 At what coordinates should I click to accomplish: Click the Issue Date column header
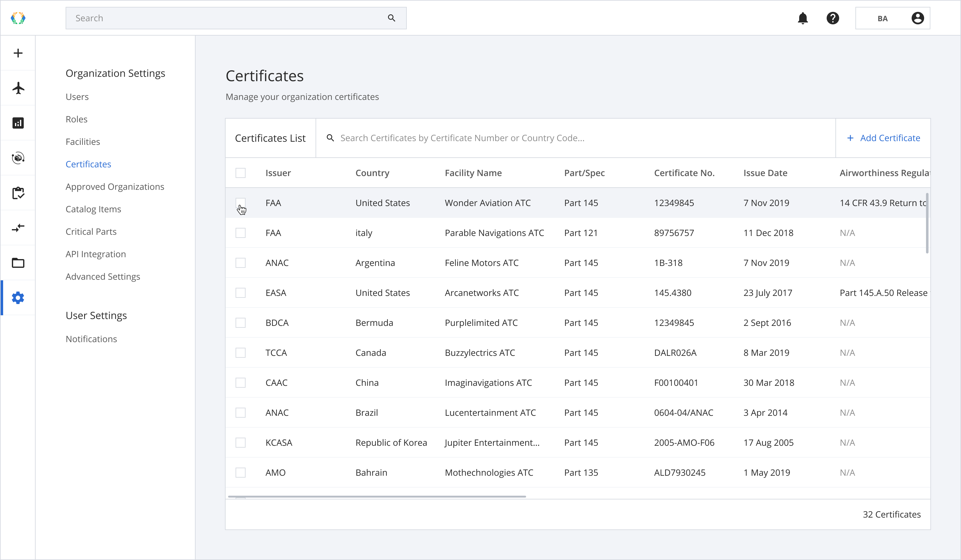point(765,173)
